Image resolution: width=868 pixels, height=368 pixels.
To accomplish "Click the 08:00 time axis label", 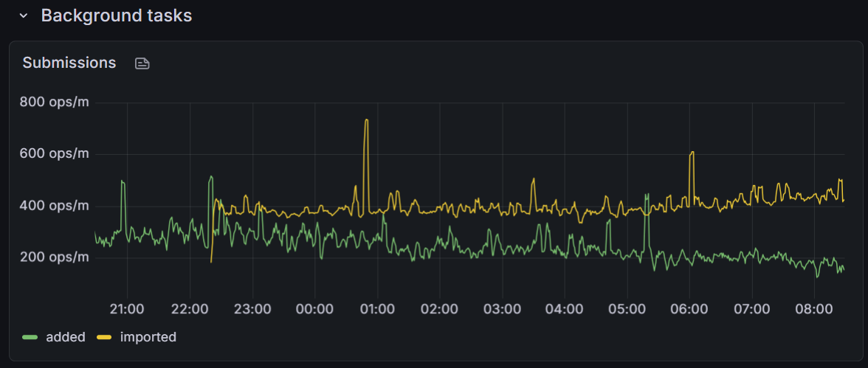I will point(814,307).
